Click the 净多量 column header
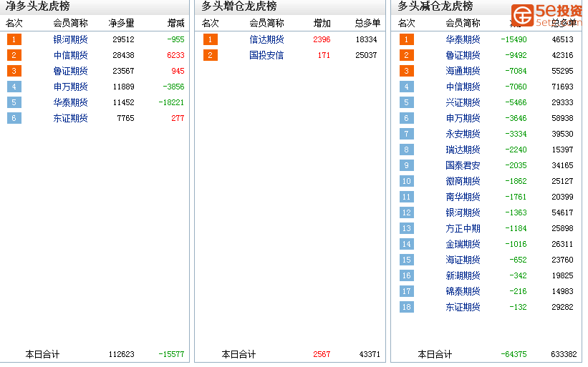This screenshot has width=588, height=367. [121, 23]
